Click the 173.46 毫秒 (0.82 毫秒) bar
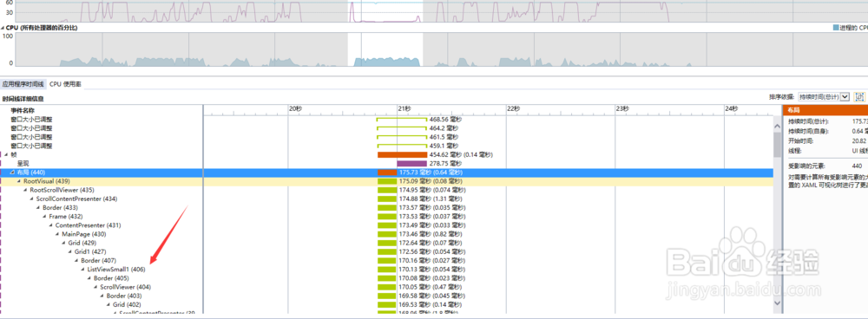868x319 pixels. pos(387,234)
